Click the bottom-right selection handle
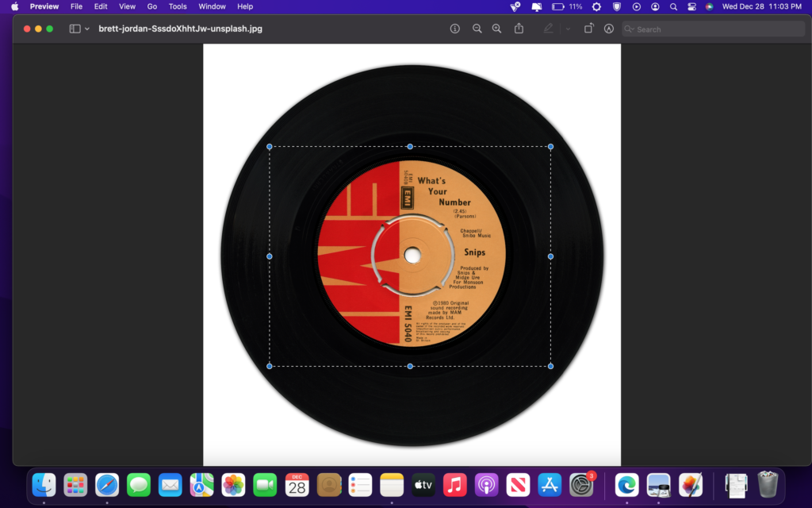The image size is (812, 508). pos(550,366)
